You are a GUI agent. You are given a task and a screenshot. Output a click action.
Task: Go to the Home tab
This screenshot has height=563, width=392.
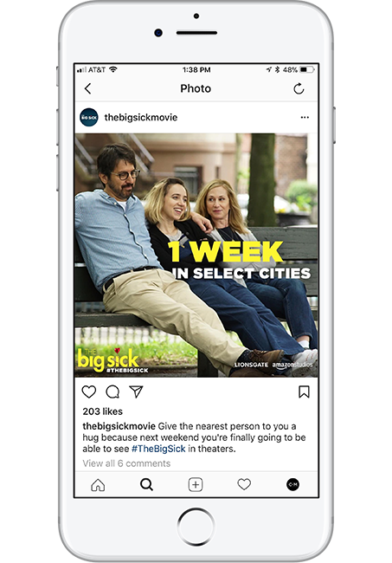pyautogui.click(x=98, y=485)
